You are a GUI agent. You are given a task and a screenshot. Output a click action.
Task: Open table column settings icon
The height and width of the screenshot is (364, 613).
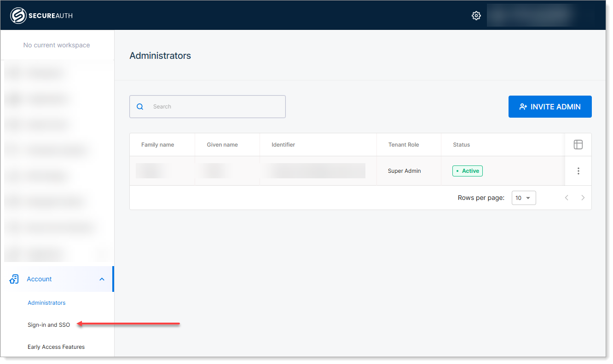578,145
